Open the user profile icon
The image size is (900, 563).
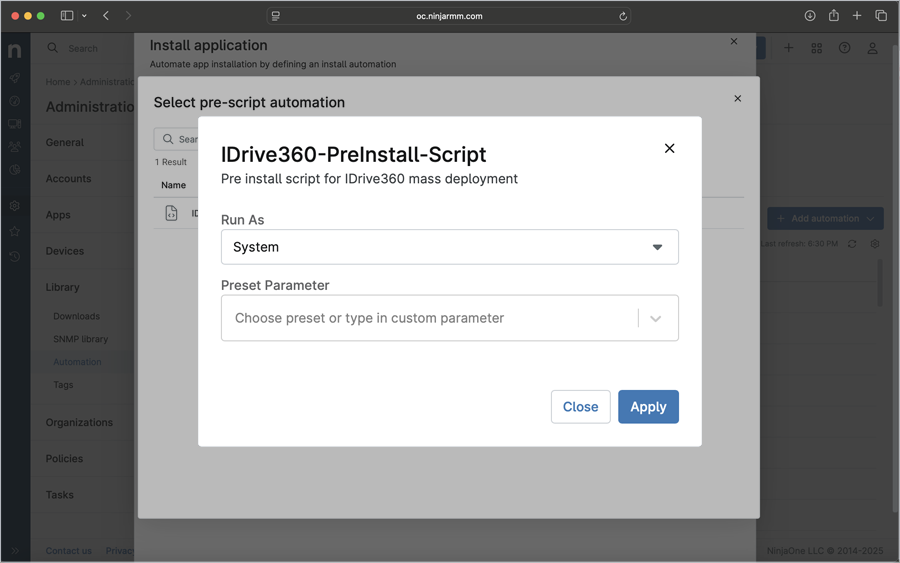872,48
